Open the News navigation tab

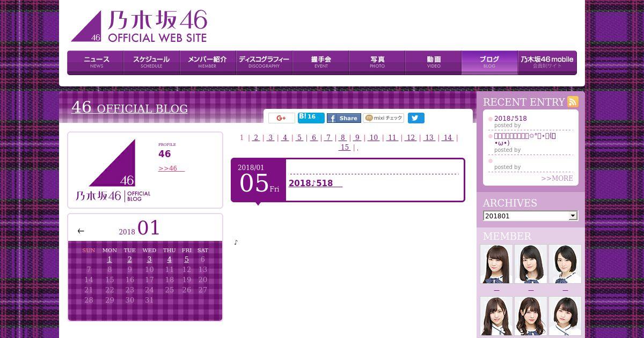point(96,62)
